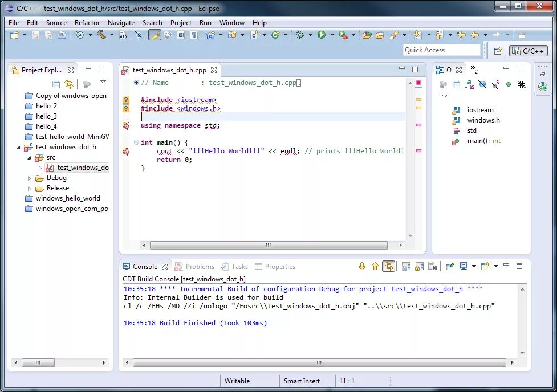Open the Debug icon dropdown arrow
Image resolution: width=557 pixels, height=392 pixels.
pyautogui.click(x=310, y=35)
